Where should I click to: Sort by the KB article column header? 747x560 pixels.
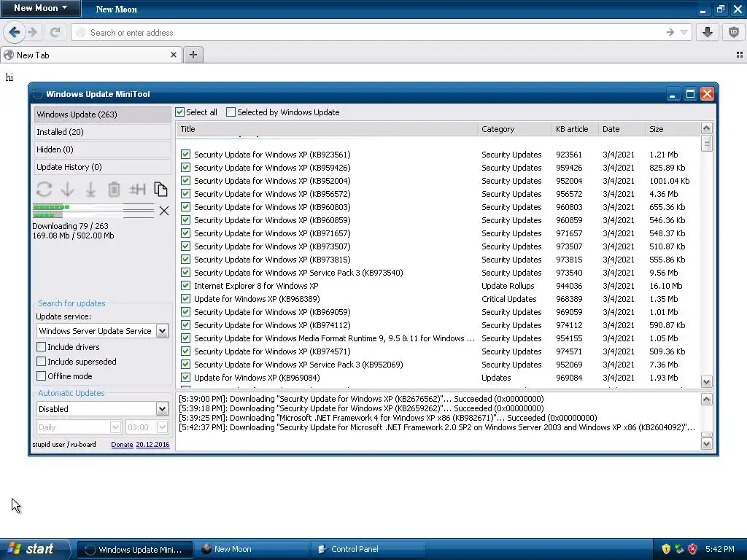575,129
